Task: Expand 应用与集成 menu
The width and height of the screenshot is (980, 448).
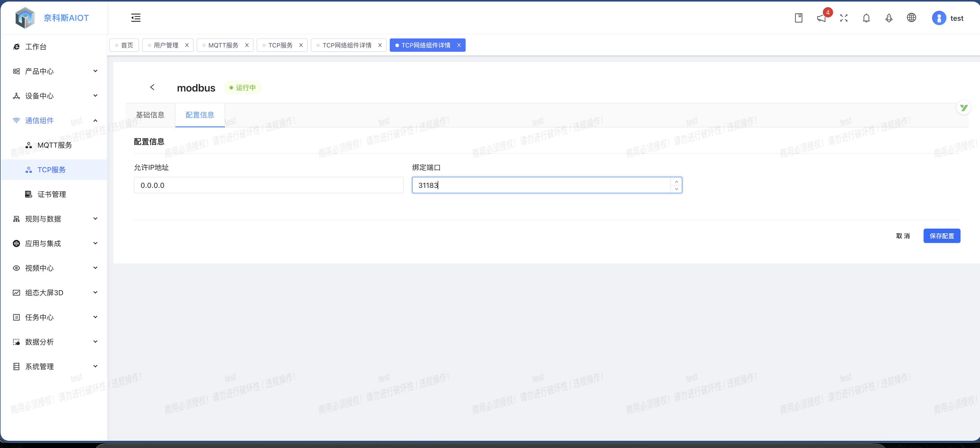Action: coord(54,243)
